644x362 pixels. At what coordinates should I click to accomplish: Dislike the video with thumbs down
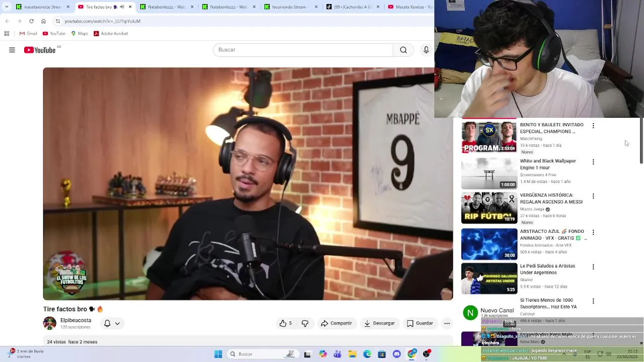[305, 323]
